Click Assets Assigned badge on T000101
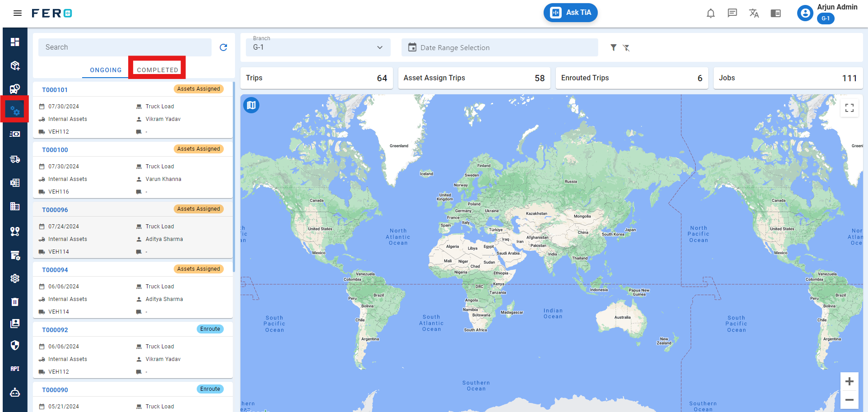 [x=199, y=89]
